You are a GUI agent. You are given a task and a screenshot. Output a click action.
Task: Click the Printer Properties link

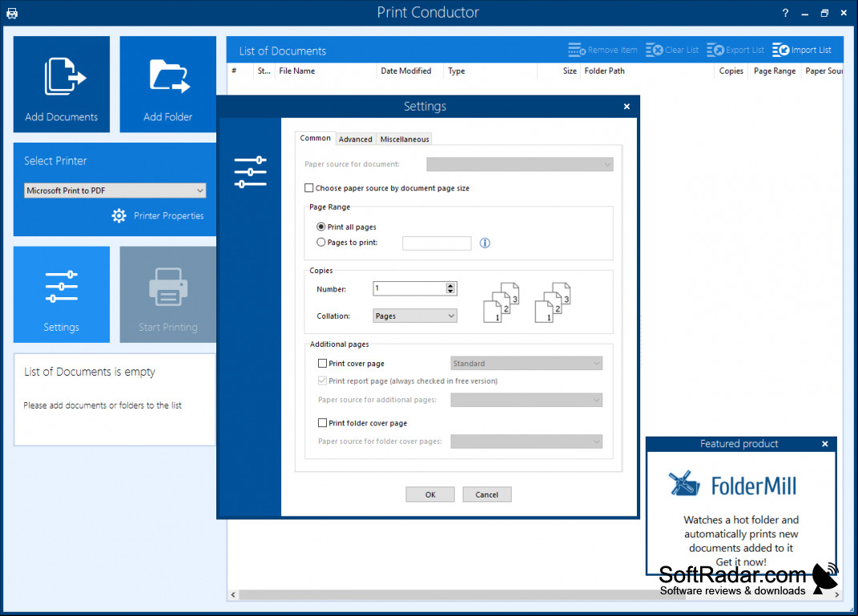coord(168,215)
